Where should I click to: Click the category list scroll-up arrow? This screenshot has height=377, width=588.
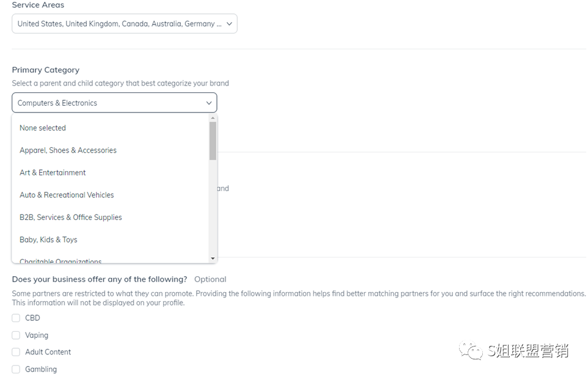coord(213,118)
